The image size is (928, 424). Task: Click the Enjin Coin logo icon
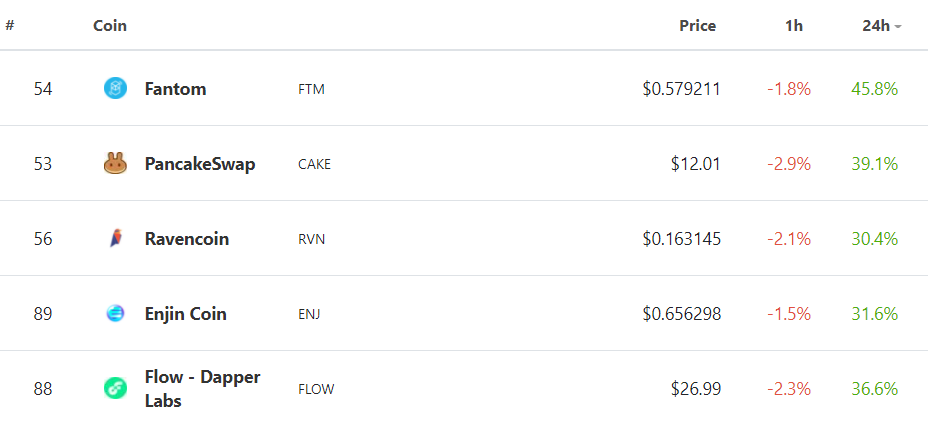tap(115, 314)
